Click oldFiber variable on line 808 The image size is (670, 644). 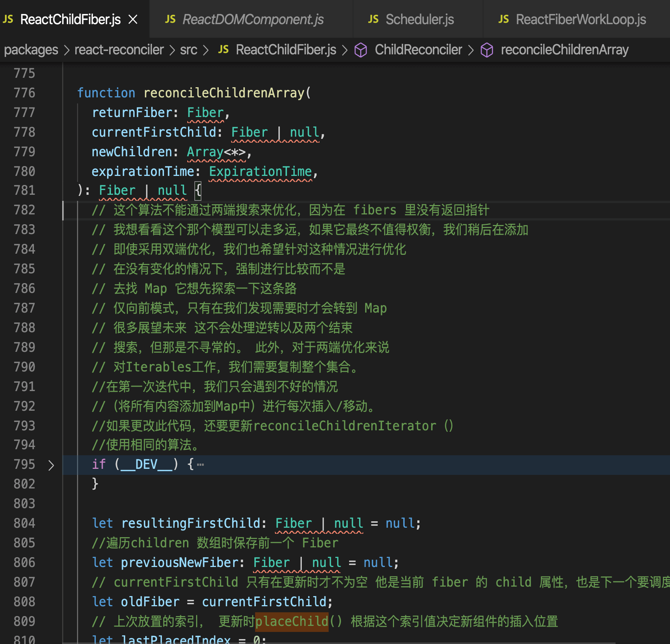click(150, 602)
